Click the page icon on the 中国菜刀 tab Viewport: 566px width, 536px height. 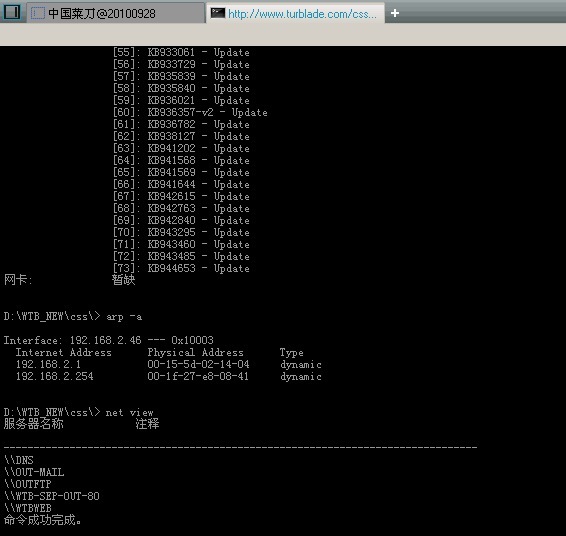click(x=38, y=14)
